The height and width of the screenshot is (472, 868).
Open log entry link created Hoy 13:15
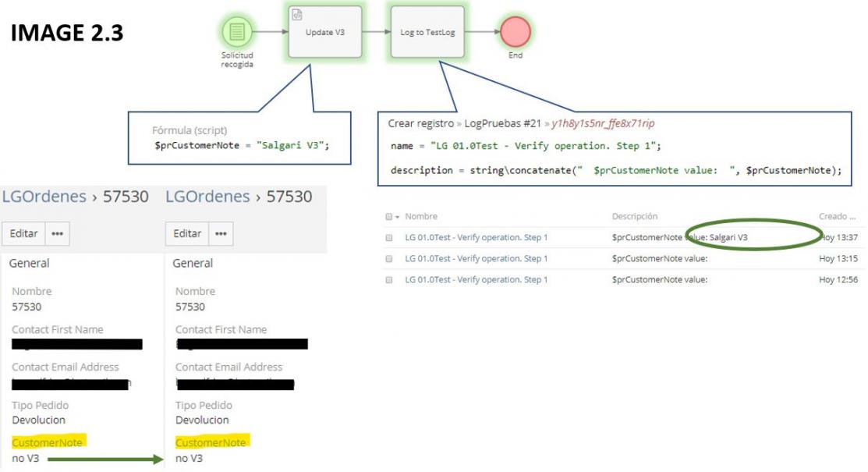(476, 258)
